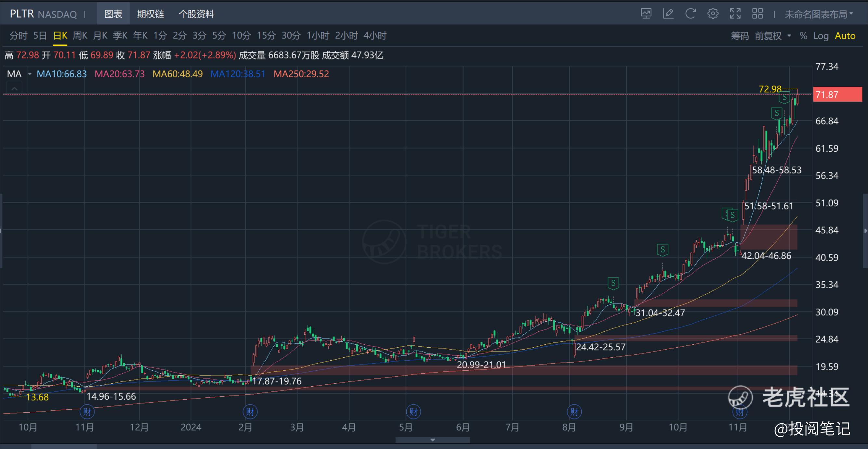Open chart settings gear icon

(713, 14)
